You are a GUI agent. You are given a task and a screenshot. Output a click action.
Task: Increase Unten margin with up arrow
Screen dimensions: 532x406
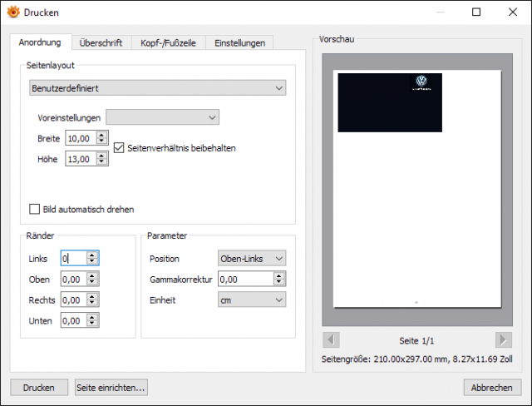click(92, 317)
